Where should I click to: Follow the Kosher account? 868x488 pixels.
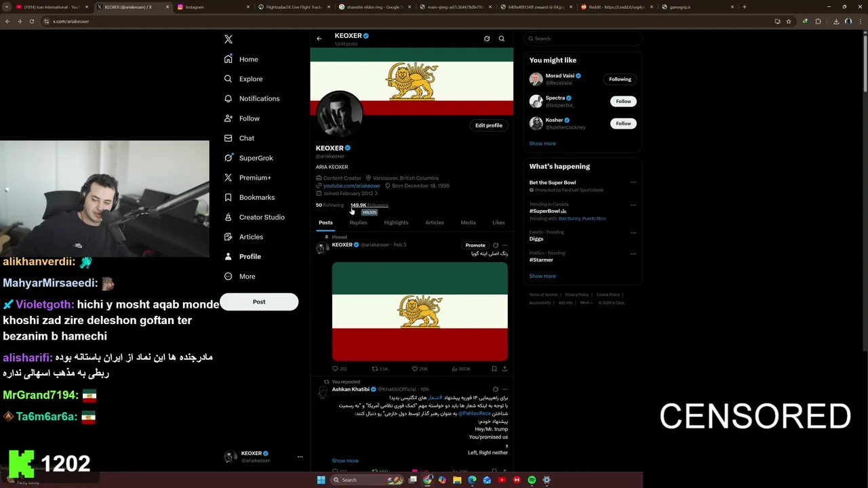[x=623, y=123]
